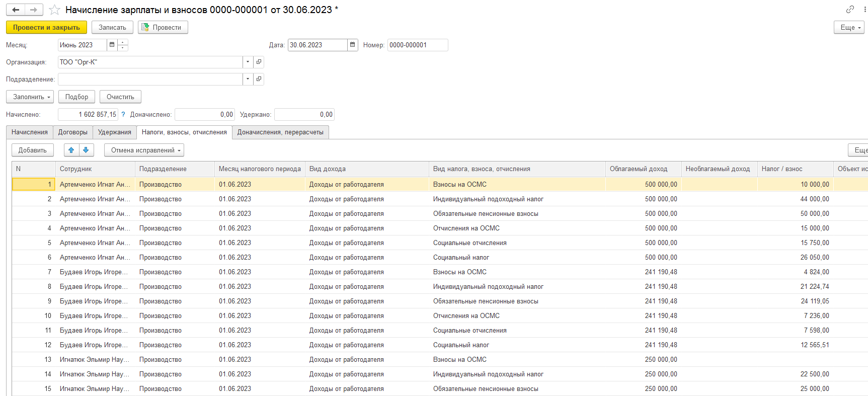Image resolution: width=868 pixels, height=396 pixels.
Task: Click the Номер input field
Action: point(417,45)
